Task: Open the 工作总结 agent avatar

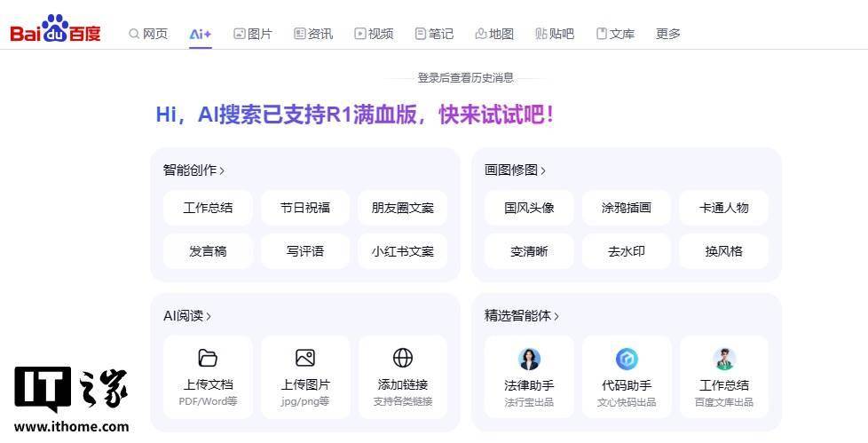Action: point(724,359)
